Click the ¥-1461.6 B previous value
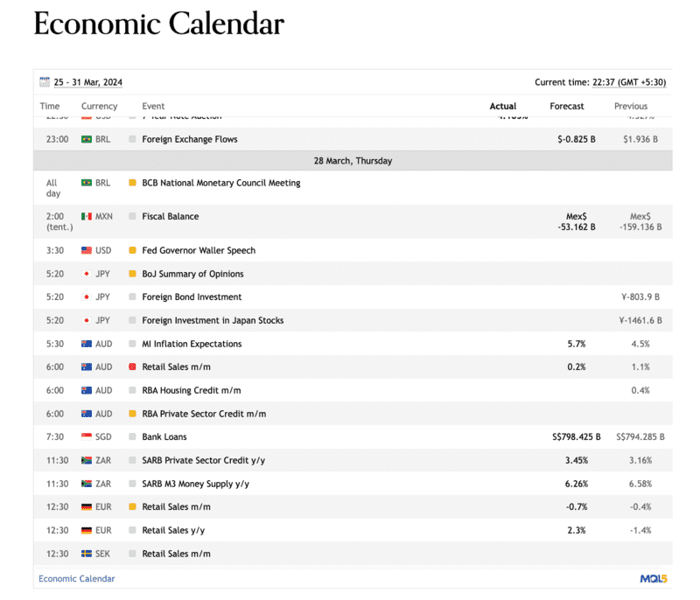 pyautogui.click(x=640, y=320)
